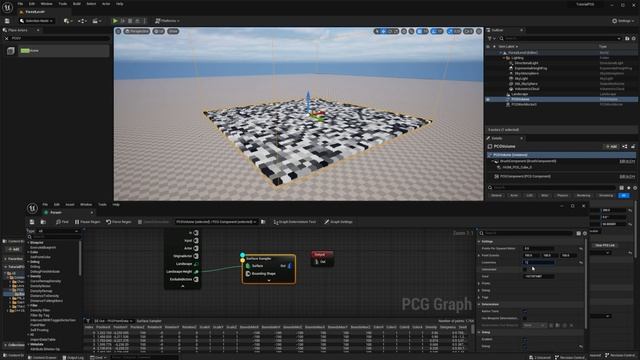
Task: Open the Tools menu in the main editor
Action: point(62,4)
